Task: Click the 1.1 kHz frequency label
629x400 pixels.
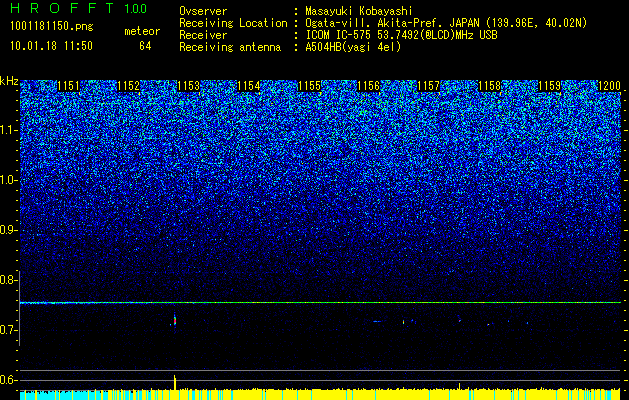Action: pyautogui.click(x=7, y=130)
